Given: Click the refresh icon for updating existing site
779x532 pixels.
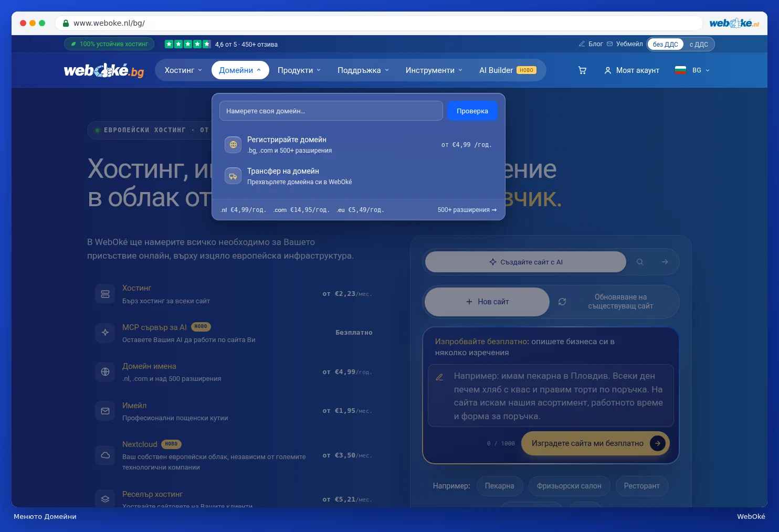Looking at the screenshot, I should (x=562, y=302).
